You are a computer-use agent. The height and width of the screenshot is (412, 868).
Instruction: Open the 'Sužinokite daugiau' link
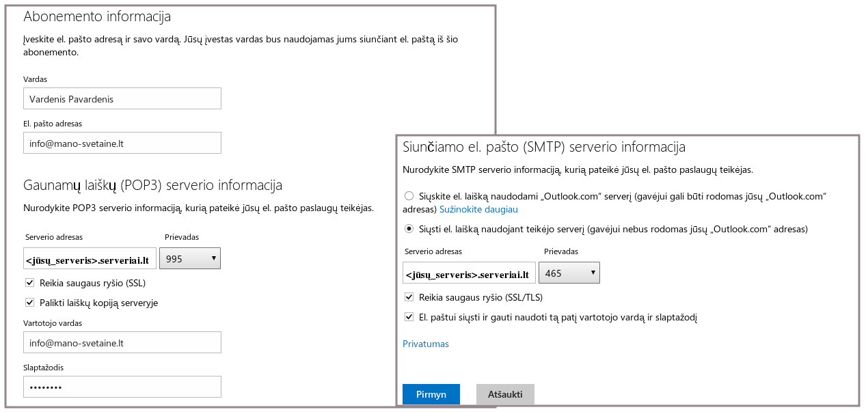(x=478, y=209)
